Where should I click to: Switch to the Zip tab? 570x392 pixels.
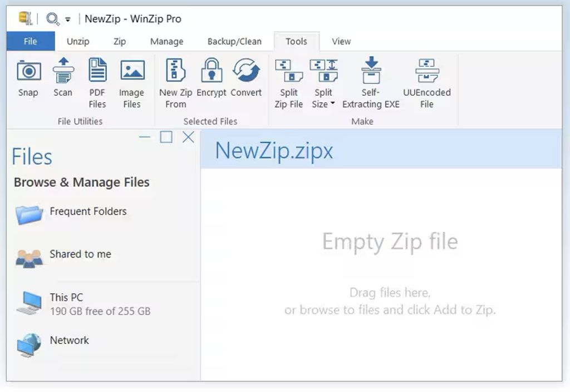click(120, 41)
